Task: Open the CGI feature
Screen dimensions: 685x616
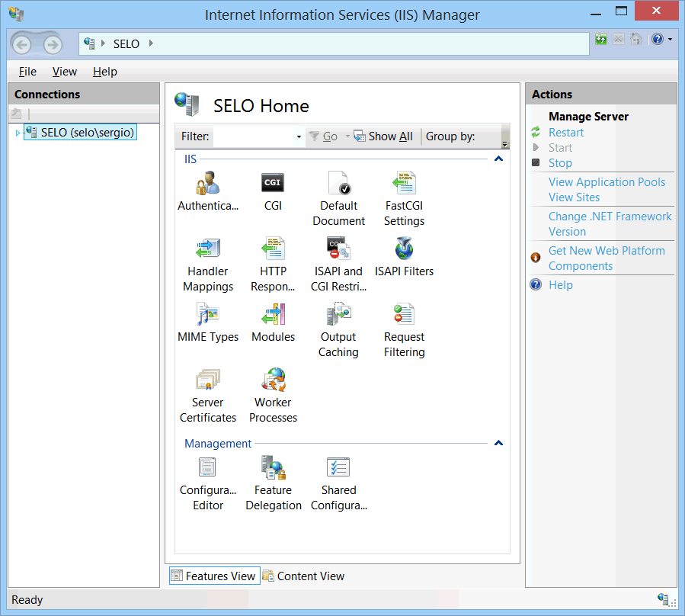Action: [273, 191]
